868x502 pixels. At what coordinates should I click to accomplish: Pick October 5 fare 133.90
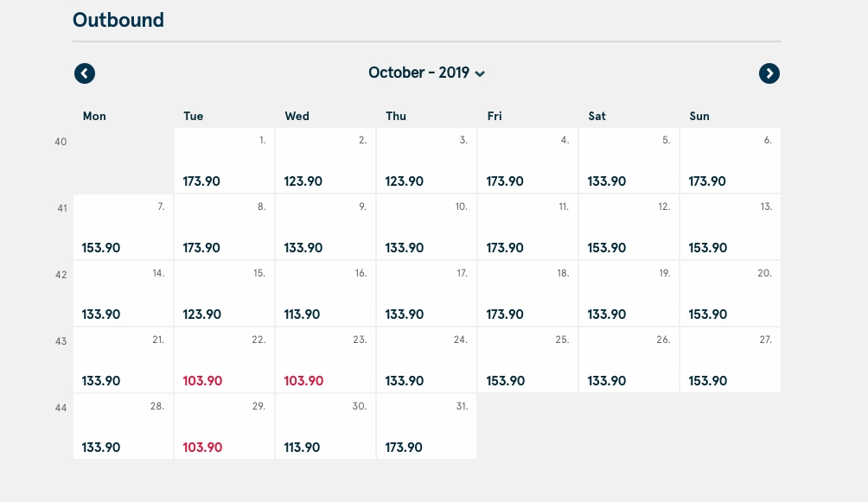point(629,161)
